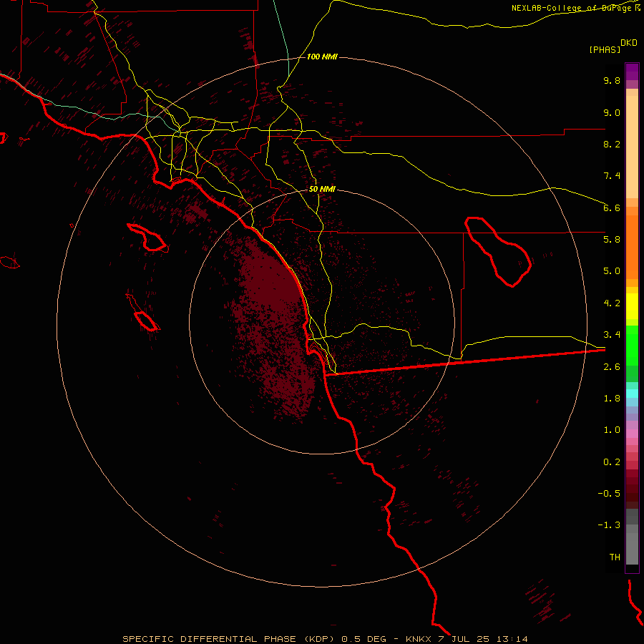The image size is (644, 644).
Task: Click the 9.8 value on the color scale
Action: coord(612,80)
